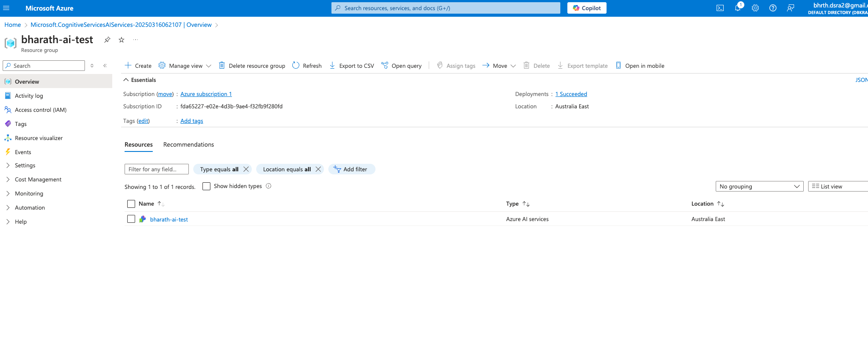Viewport: 868px width, 347px height.
Task: Click the subscription move link
Action: tap(166, 94)
